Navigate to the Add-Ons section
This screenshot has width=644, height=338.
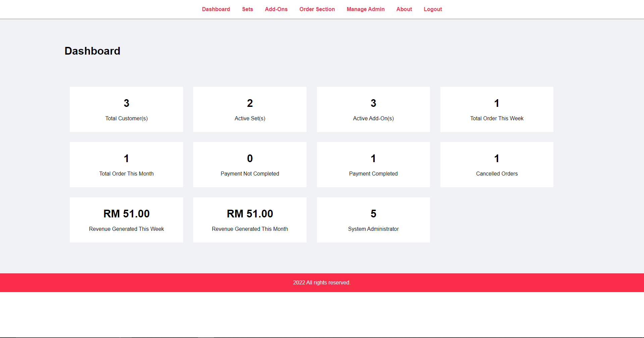pyautogui.click(x=276, y=9)
